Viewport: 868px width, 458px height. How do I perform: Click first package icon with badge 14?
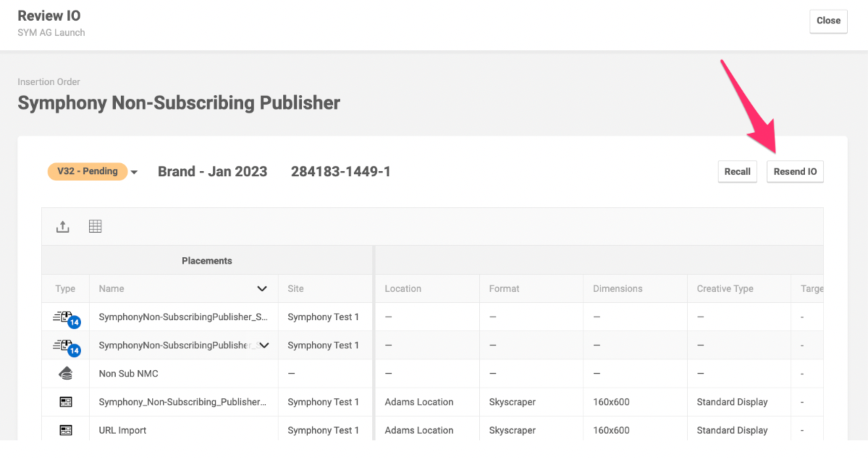pyautogui.click(x=66, y=318)
